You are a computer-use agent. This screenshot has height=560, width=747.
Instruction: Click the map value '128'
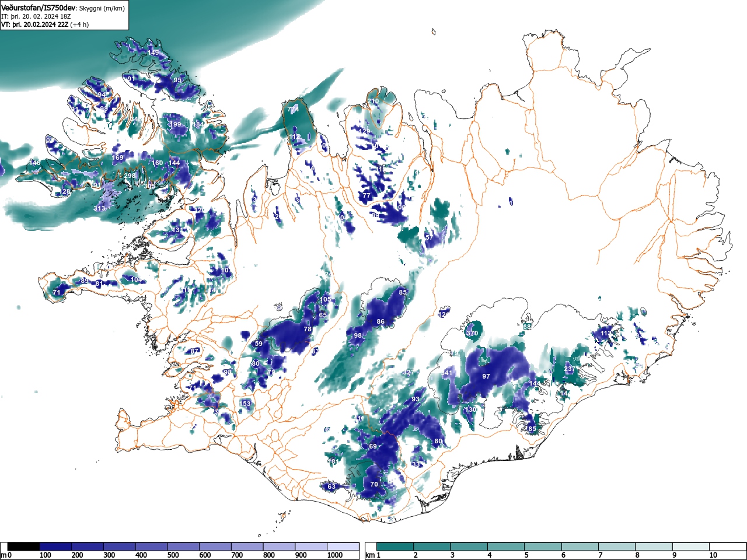point(65,192)
